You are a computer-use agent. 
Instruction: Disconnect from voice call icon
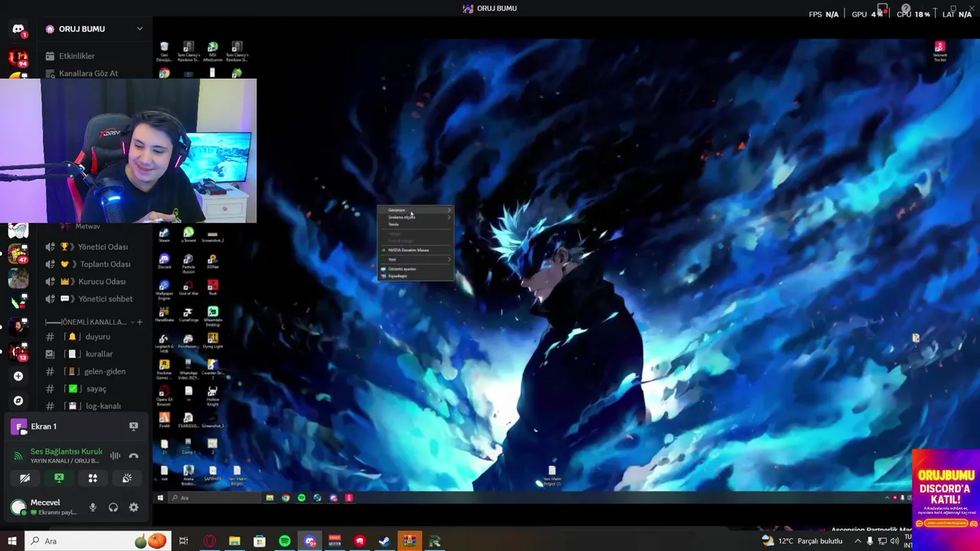click(133, 455)
